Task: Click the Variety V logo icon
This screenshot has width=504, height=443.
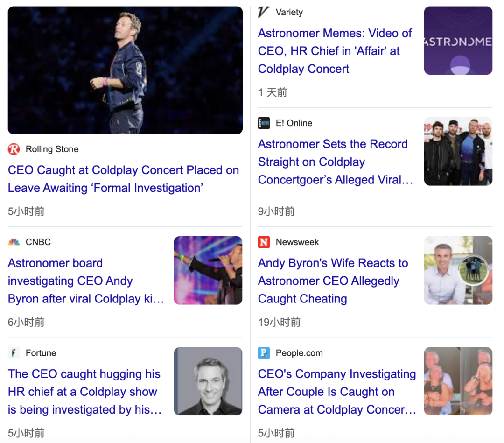Action: tap(264, 12)
